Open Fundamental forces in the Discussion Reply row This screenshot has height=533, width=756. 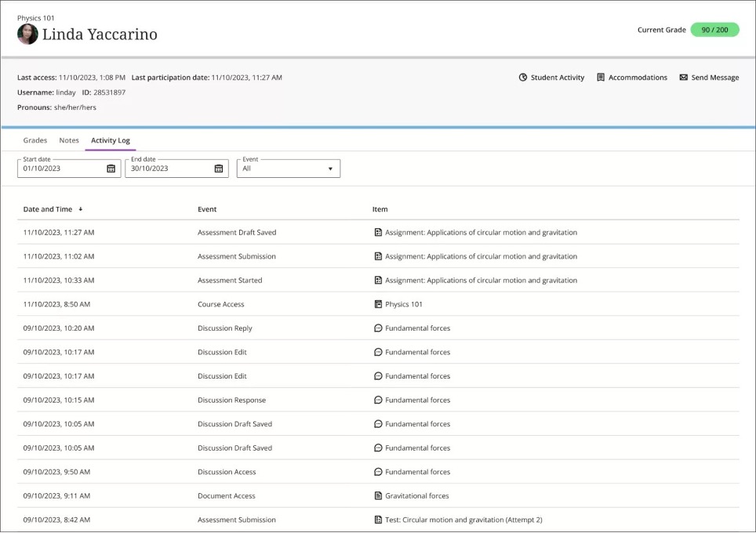coord(417,328)
